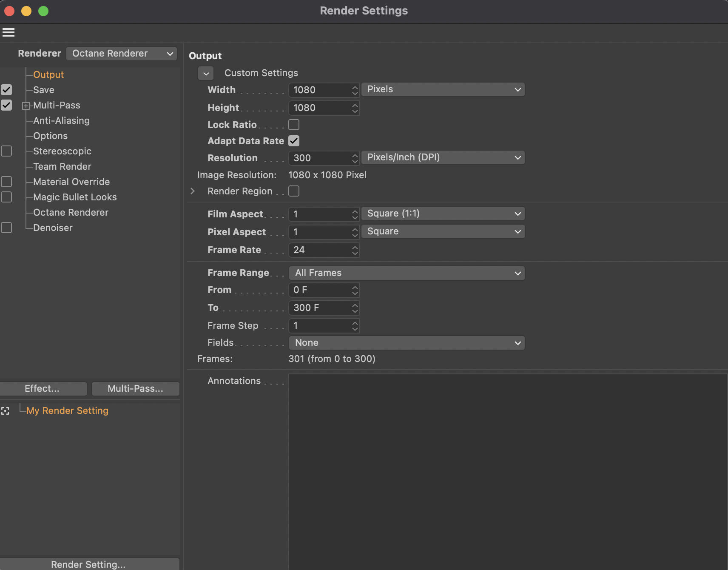
Task: Click the Custom Settings preset arrow button
Action: pyautogui.click(x=206, y=74)
